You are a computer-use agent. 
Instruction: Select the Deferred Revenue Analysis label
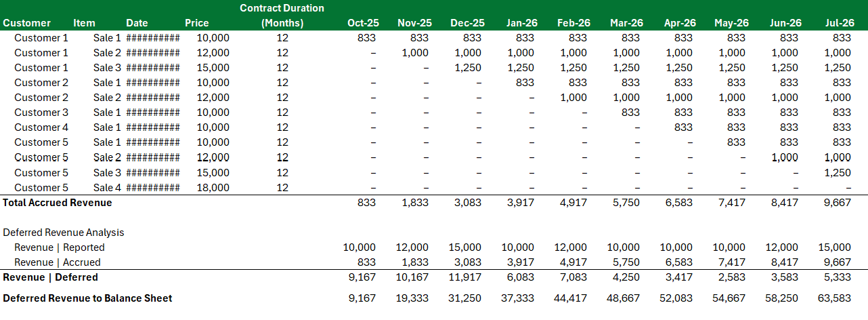[64, 233]
